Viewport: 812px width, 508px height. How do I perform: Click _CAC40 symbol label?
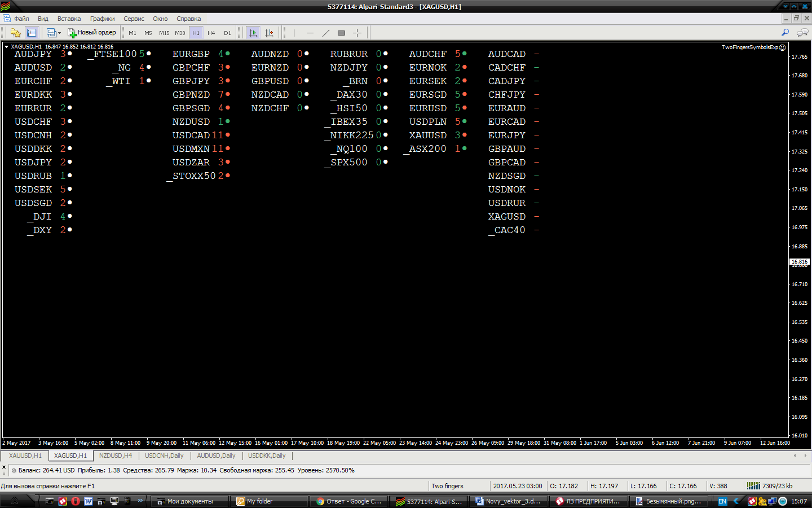[x=506, y=230]
